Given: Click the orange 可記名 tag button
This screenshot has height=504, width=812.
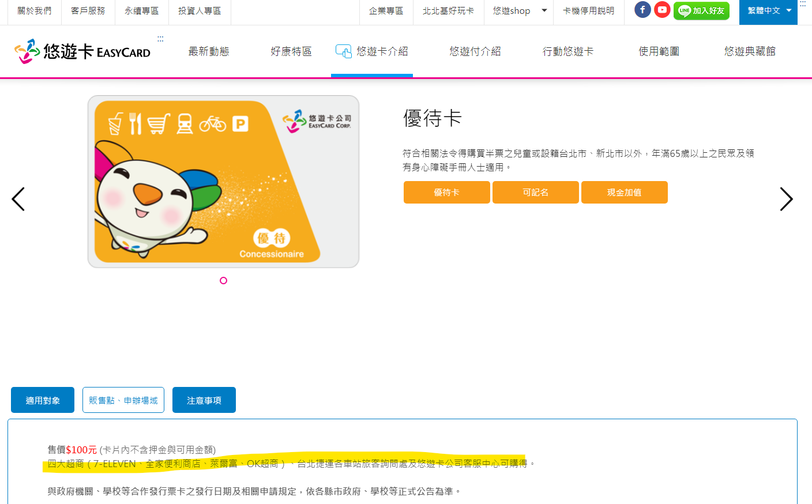Looking at the screenshot, I should tap(535, 193).
